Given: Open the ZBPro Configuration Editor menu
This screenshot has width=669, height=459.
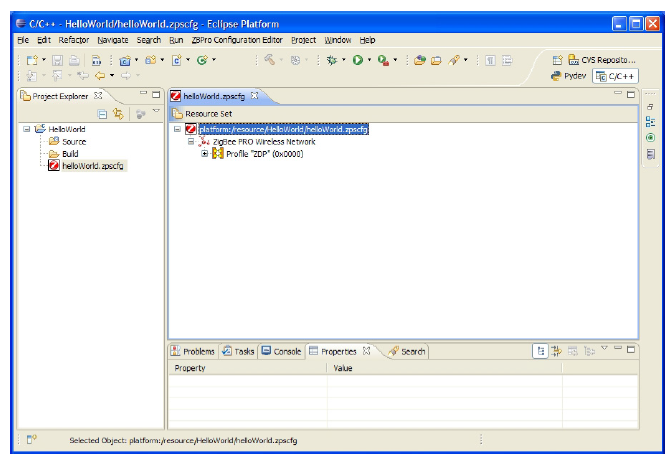Looking at the screenshot, I should click(x=237, y=40).
